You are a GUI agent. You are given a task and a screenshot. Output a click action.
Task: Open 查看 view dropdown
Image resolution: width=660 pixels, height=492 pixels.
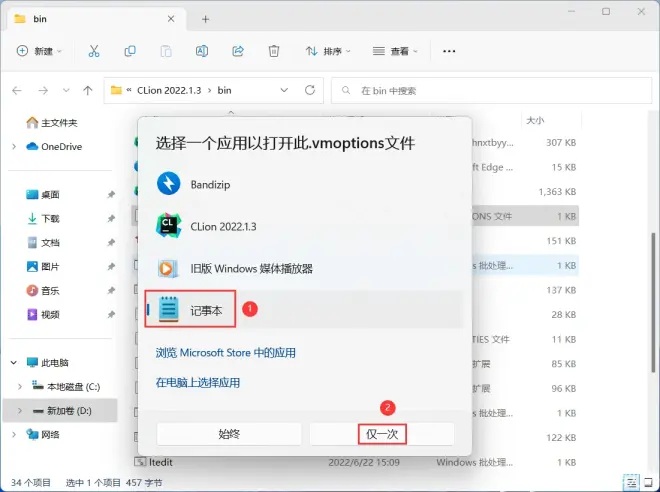(x=395, y=51)
